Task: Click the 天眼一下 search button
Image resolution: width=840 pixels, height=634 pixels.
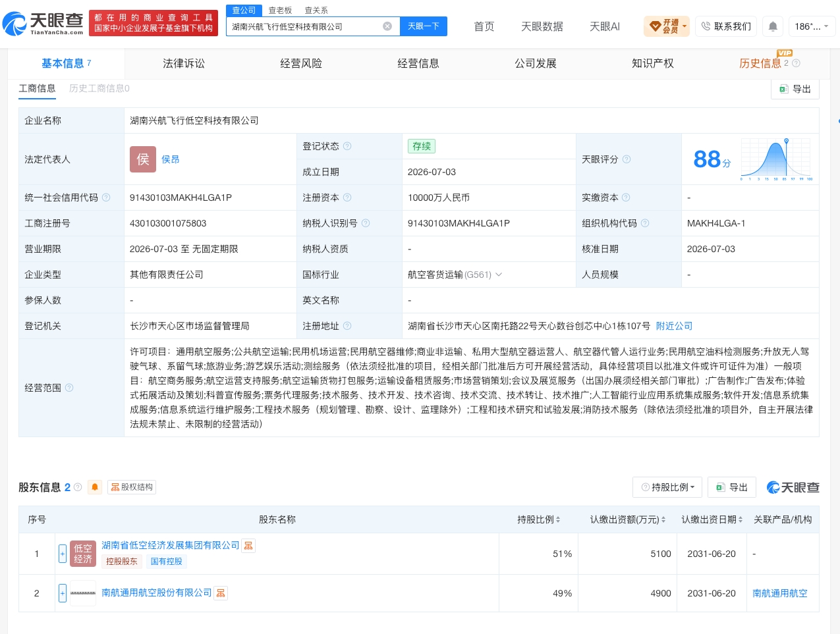Action: (424, 26)
